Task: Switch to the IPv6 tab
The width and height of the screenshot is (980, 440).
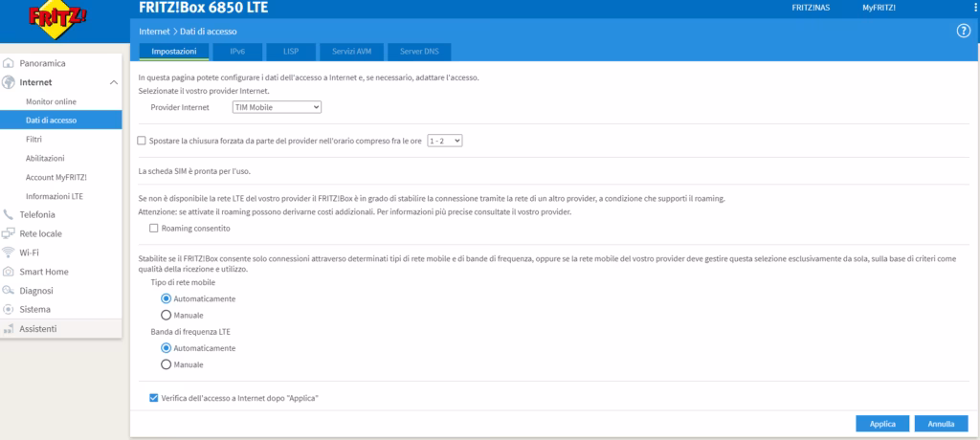Action: [x=237, y=52]
